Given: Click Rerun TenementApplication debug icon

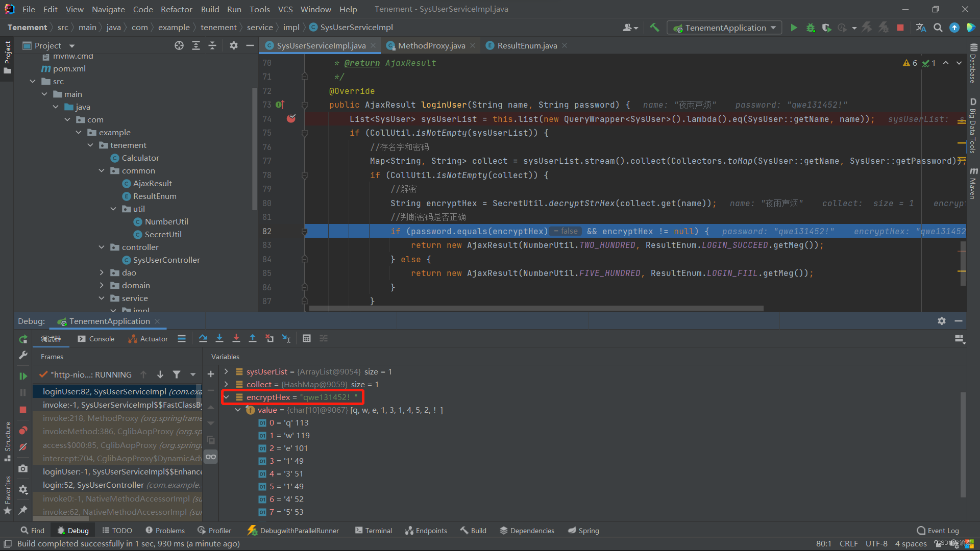Looking at the screenshot, I should [23, 339].
